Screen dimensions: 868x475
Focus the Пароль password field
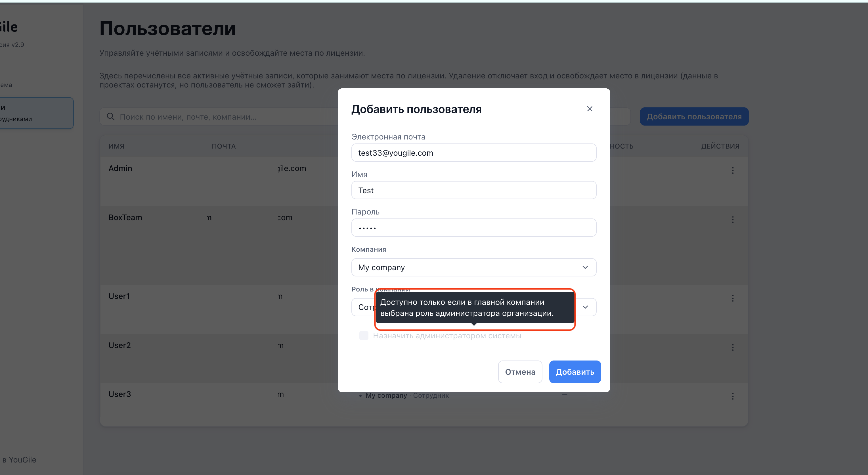point(474,227)
